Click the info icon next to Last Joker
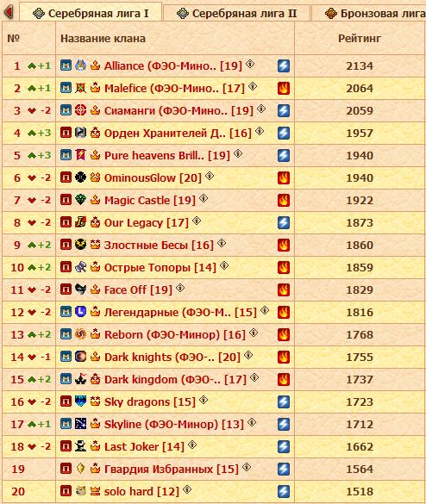Viewport: 426px width, 504px height. coord(192,445)
